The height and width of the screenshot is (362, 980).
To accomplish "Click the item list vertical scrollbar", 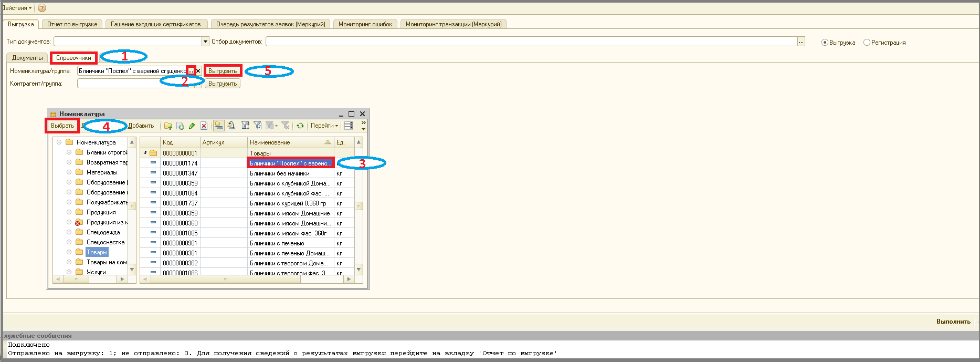I will 359,206.
